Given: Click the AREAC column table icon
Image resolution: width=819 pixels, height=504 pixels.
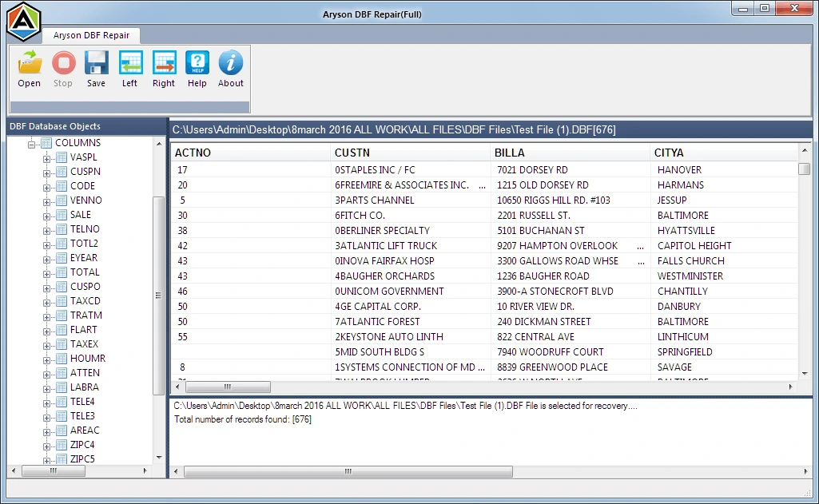Looking at the screenshot, I should [x=62, y=431].
